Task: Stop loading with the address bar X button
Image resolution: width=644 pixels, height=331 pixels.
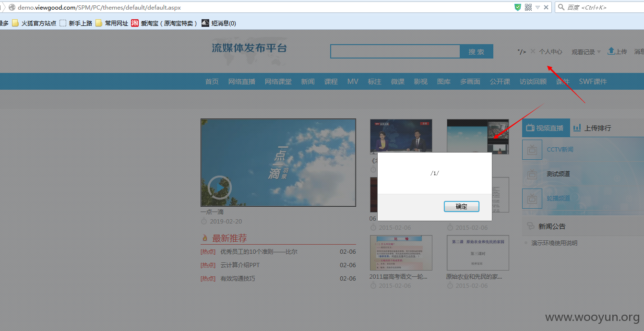Action: coord(546,7)
